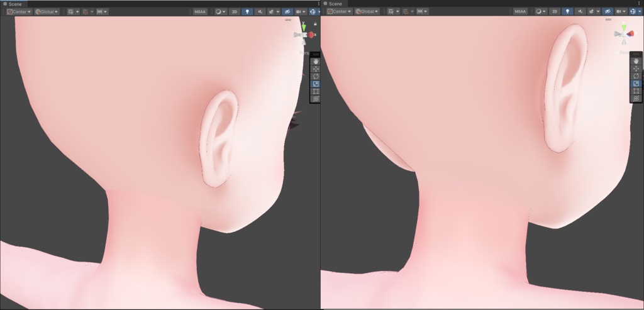Screen dimensions: 644x310
Task: Open Center pivot dropdown in right view
Action: pos(339,11)
